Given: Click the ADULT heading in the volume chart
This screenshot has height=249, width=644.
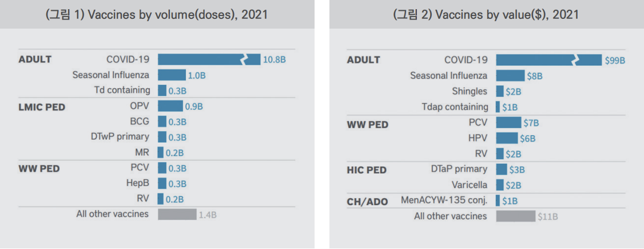Looking at the screenshot, I should pyautogui.click(x=35, y=60).
